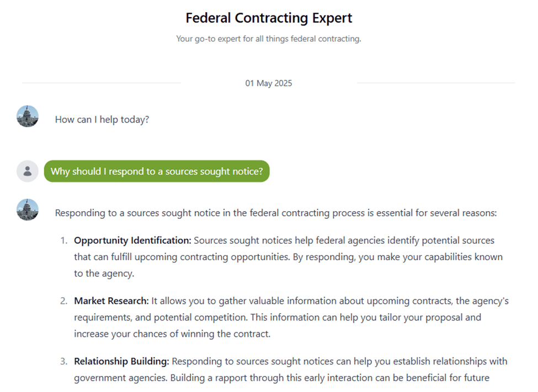The width and height of the screenshot is (538, 392).
Task: Click the divider line left of the date
Action: point(102,83)
